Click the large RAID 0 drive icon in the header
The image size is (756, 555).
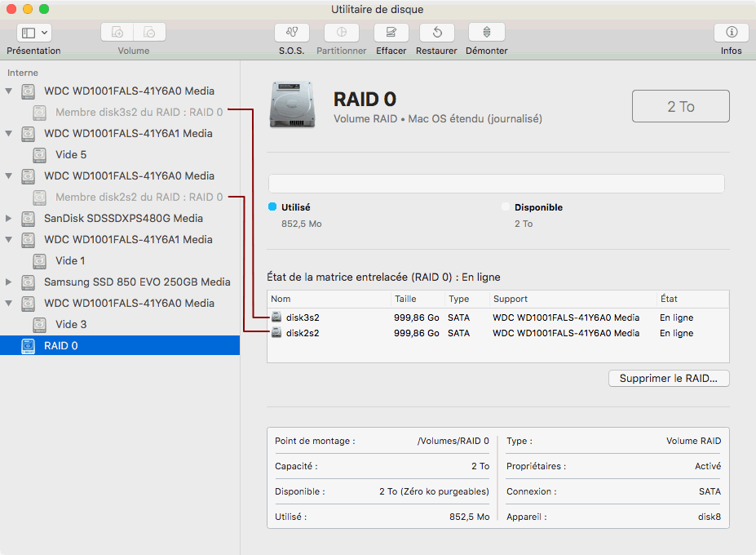click(x=293, y=104)
